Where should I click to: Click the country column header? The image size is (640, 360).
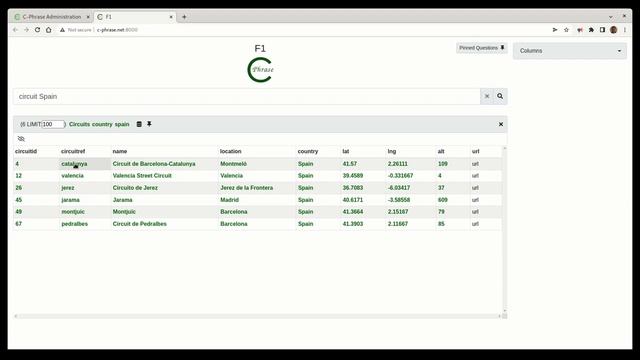coord(308,151)
